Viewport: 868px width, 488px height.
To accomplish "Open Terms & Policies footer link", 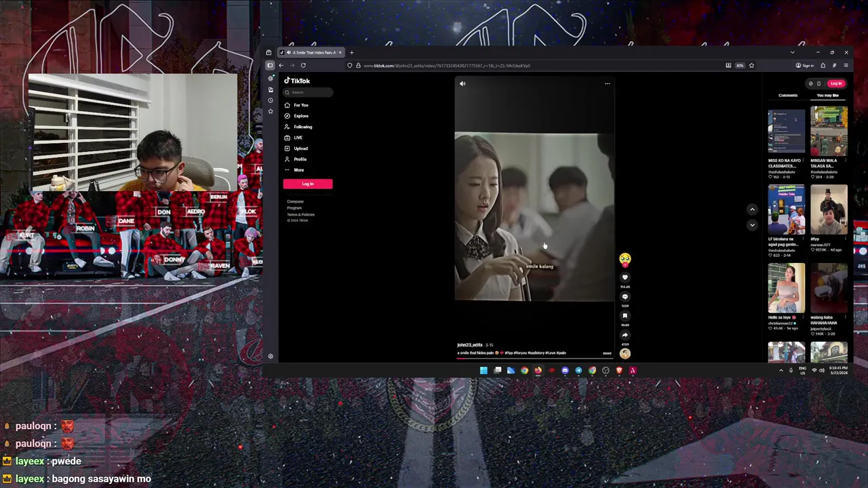I will pyautogui.click(x=300, y=215).
